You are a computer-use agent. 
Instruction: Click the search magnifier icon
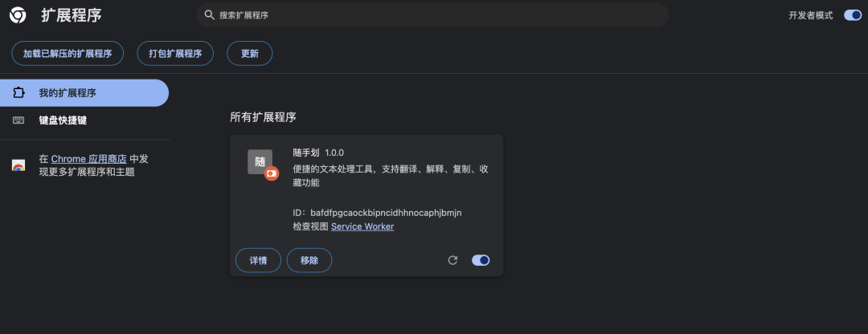209,15
